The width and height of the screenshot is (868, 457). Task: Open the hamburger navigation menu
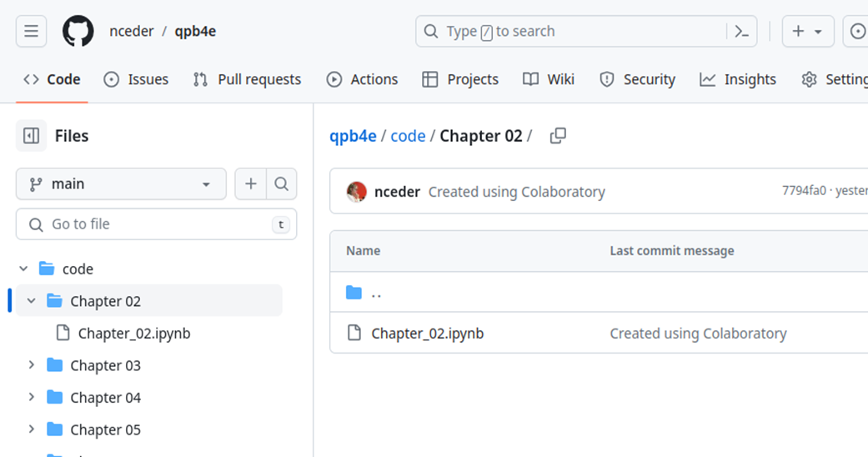pos(31,32)
